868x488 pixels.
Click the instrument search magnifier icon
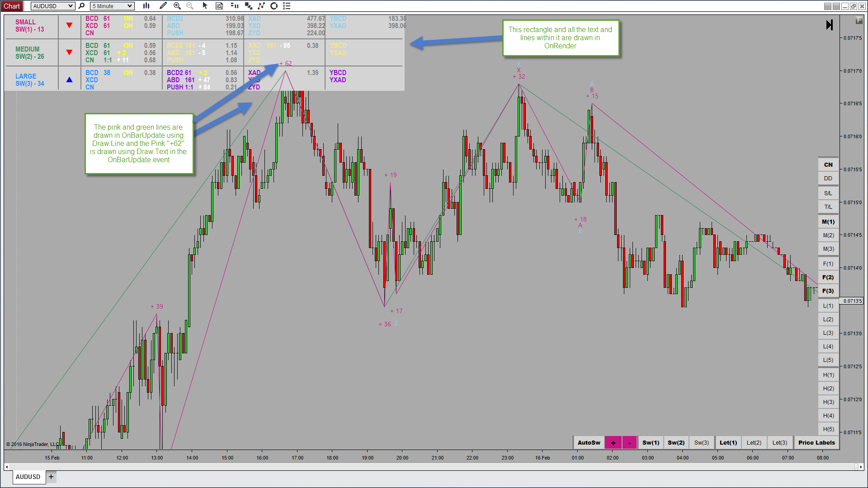click(x=82, y=6)
